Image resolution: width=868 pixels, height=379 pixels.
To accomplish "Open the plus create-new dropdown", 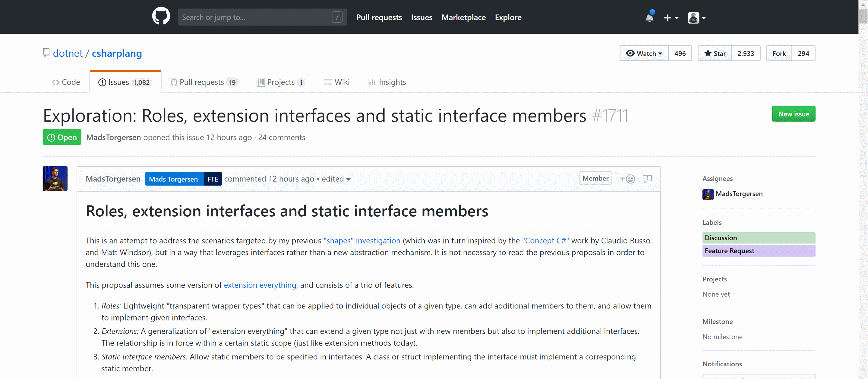I will point(671,18).
